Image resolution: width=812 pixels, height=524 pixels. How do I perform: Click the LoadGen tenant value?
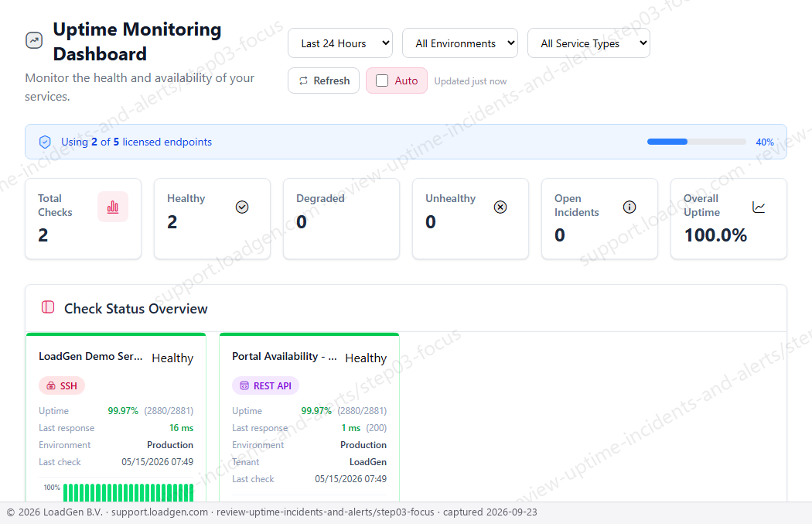click(368, 462)
